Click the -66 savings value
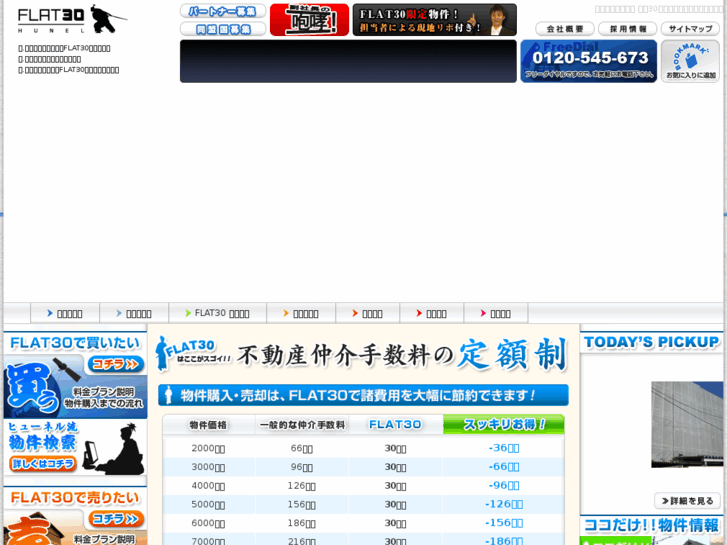727x545 pixels. (x=504, y=467)
